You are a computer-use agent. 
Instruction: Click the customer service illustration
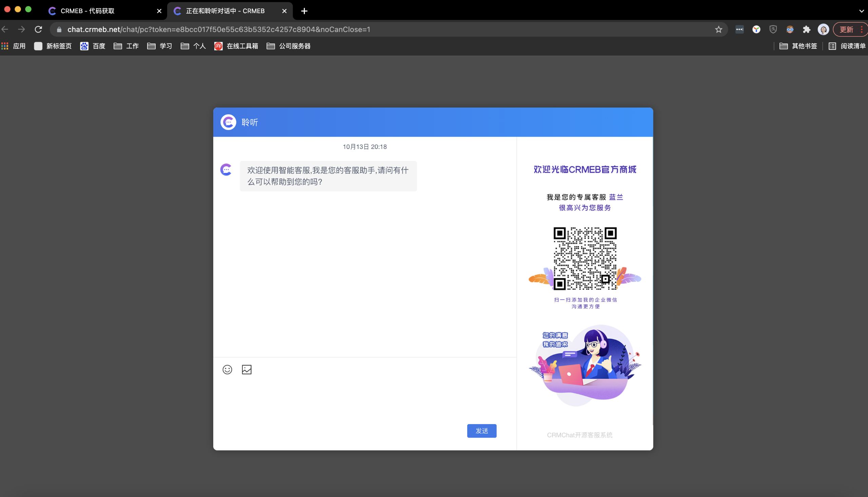point(585,365)
